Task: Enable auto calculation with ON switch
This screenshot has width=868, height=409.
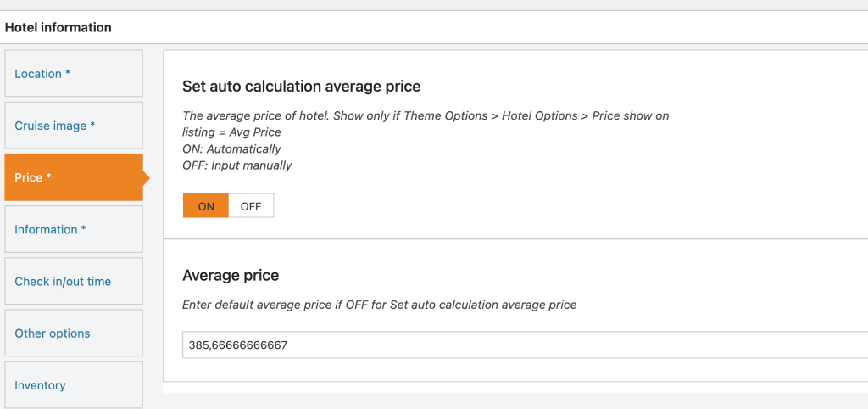Action: 206,206
